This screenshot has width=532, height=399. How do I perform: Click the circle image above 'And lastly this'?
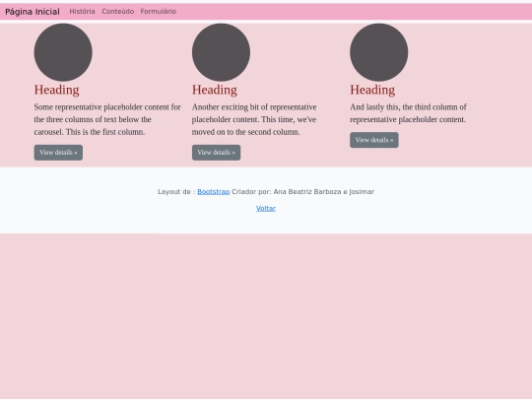click(x=379, y=52)
